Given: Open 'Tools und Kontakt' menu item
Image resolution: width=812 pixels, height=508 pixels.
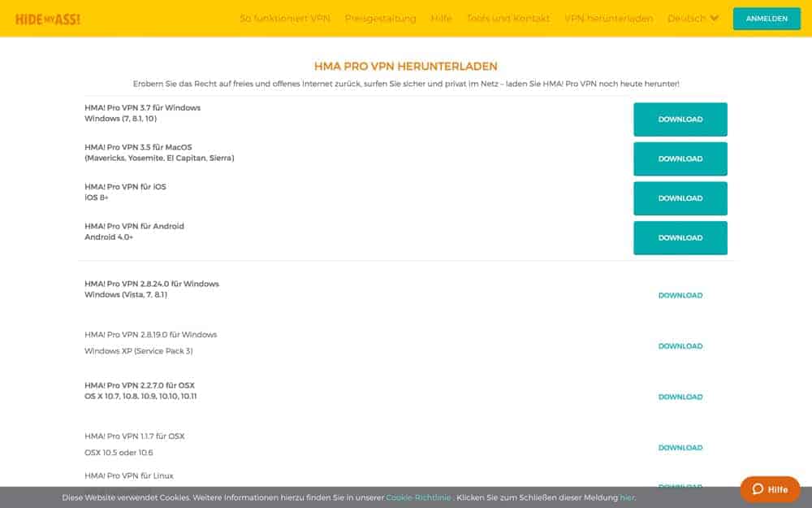Looking at the screenshot, I should click(x=508, y=19).
